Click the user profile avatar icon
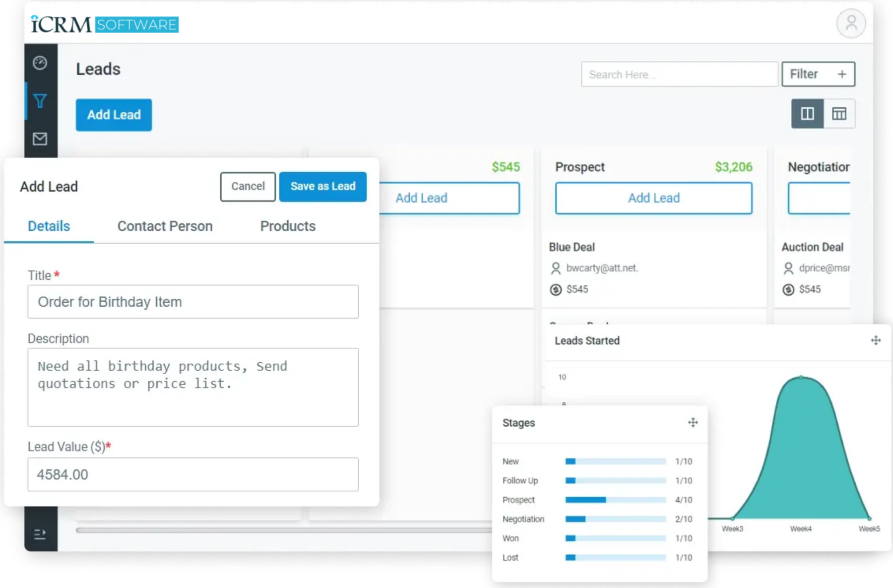The height and width of the screenshot is (588, 893). point(851,23)
